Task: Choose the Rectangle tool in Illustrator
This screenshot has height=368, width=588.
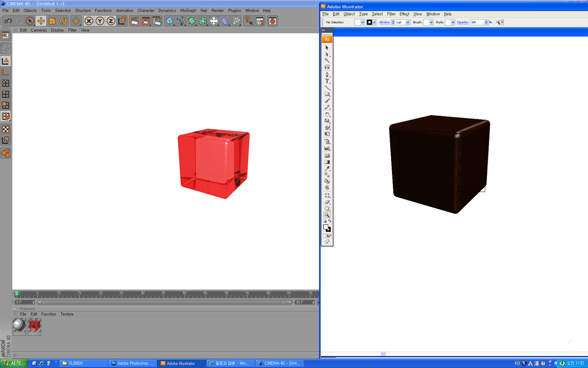Action: (x=327, y=94)
